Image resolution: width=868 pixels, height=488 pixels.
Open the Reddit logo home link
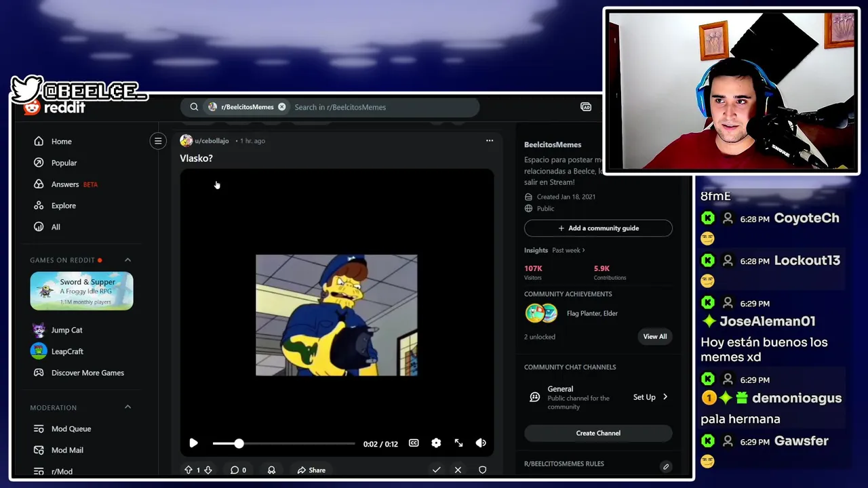coord(54,107)
